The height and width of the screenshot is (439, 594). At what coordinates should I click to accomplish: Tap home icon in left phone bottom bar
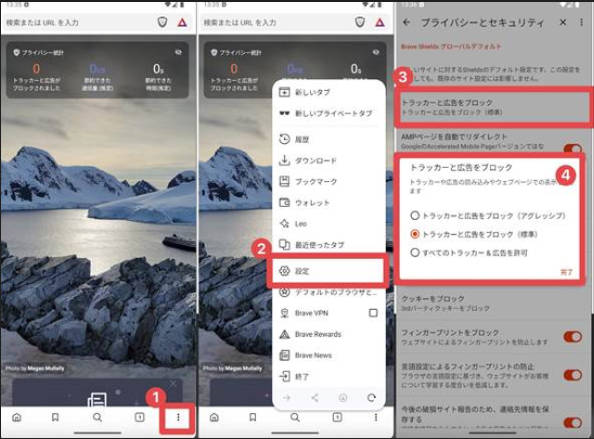(x=17, y=417)
